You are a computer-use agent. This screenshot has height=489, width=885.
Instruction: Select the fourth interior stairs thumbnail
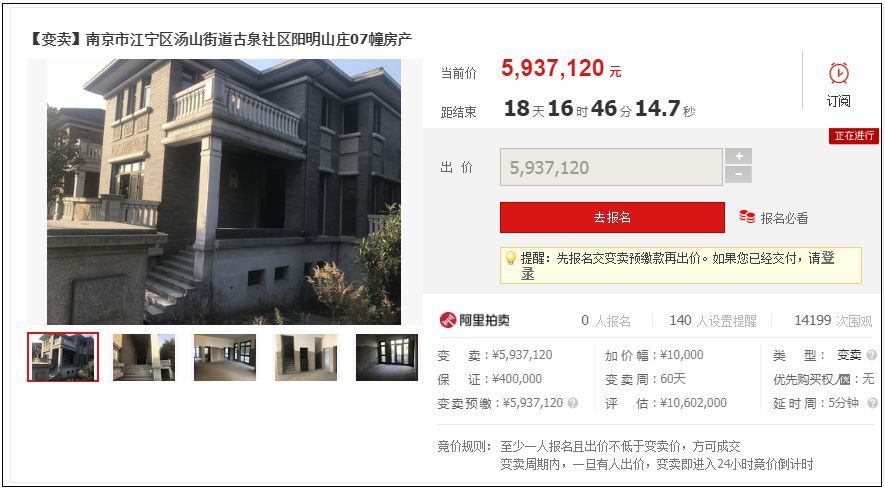tap(305, 357)
